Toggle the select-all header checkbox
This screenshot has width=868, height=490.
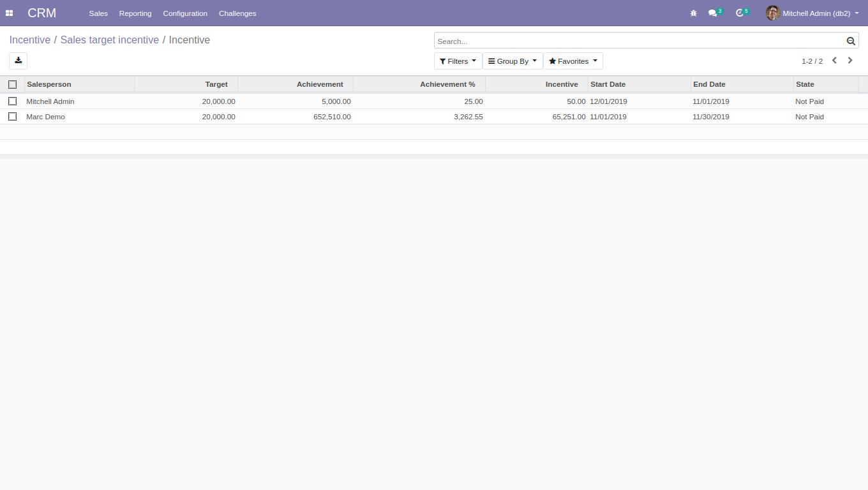click(x=12, y=84)
